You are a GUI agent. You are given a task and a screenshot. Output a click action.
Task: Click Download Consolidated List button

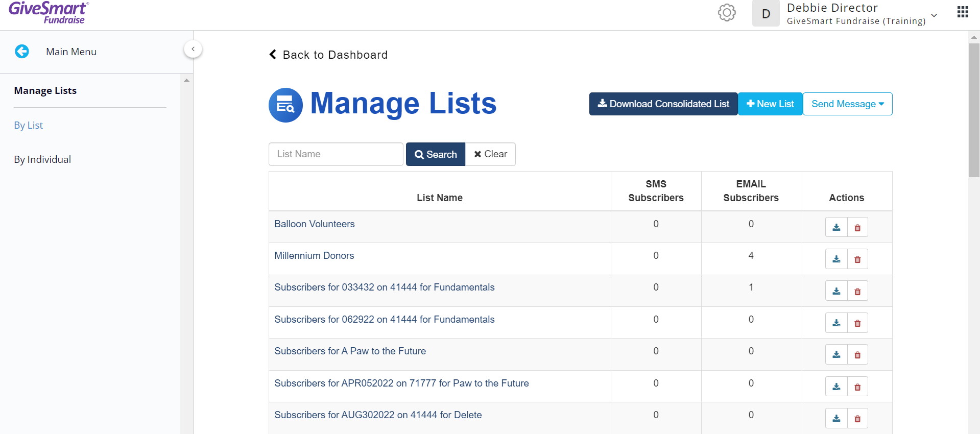pyautogui.click(x=663, y=104)
